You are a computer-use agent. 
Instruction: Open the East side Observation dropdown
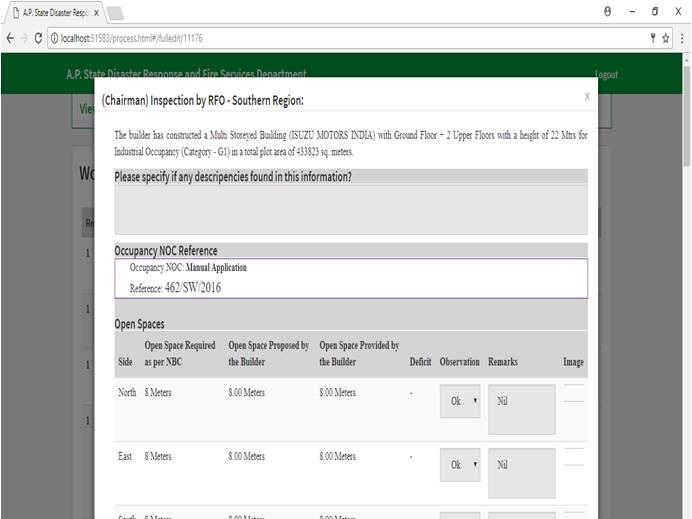pos(459,464)
